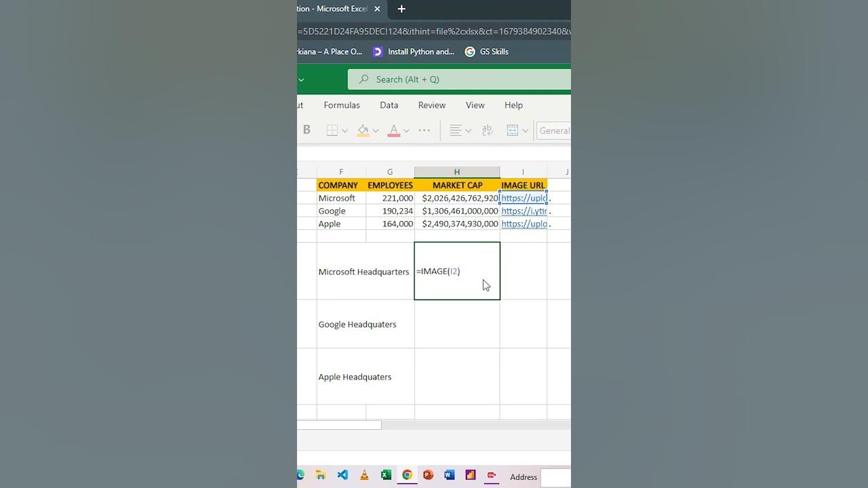Open VLC media player from the taskbar

click(x=364, y=475)
